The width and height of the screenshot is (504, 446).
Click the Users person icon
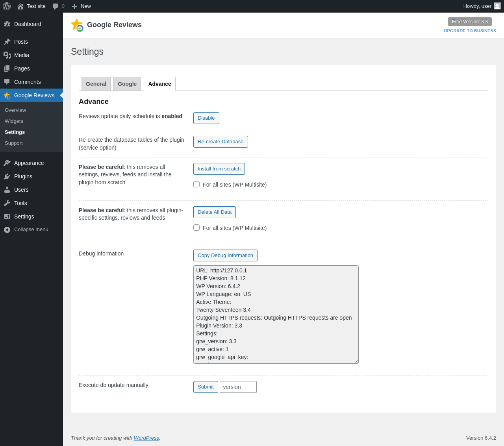[7, 190]
